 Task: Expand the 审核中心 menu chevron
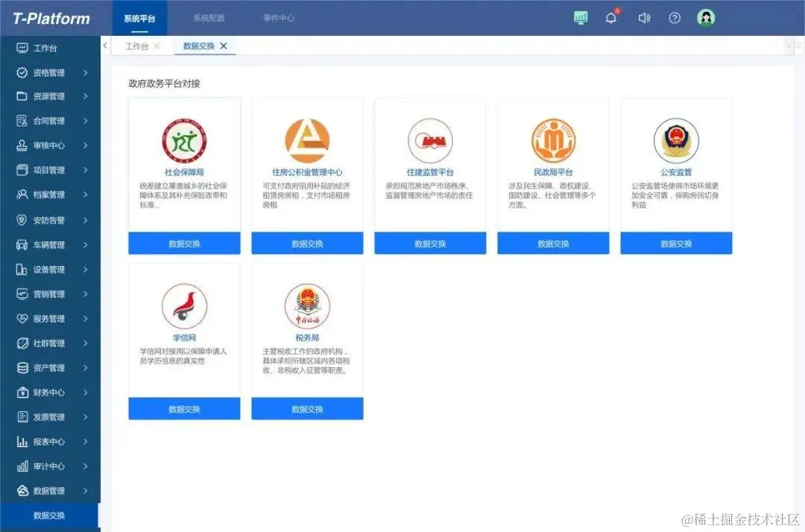[x=86, y=145]
